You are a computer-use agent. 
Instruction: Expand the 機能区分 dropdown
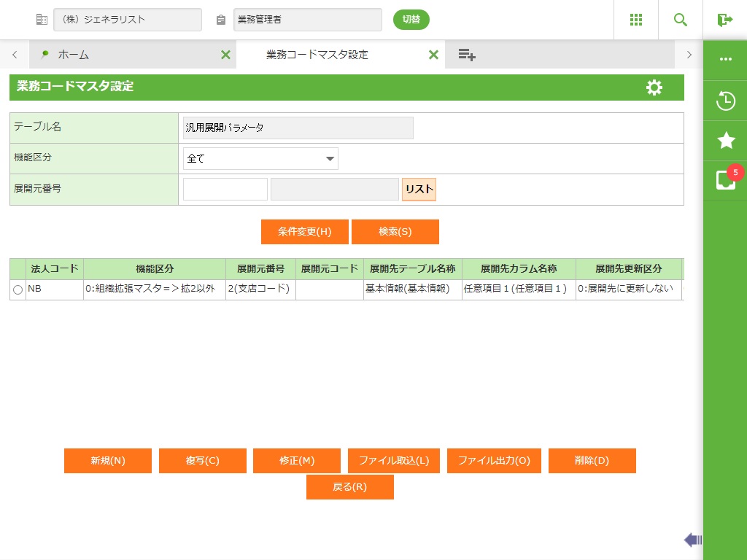[260, 158]
